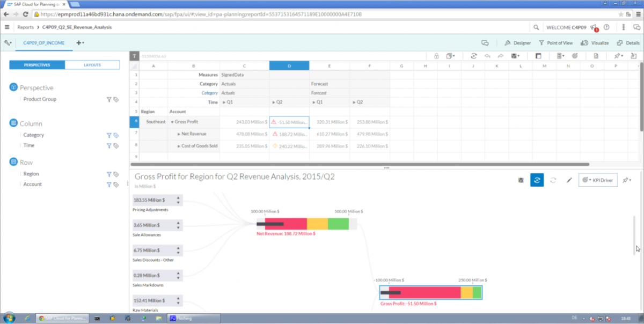Image resolution: width=644 pixels, height=324 pixels.
Task: Filter the Product Group dimension
Action: (108, 99)
